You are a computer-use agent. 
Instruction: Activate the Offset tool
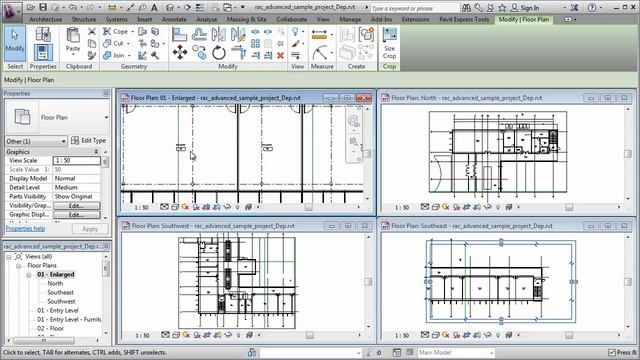click(x=199, y=34)
